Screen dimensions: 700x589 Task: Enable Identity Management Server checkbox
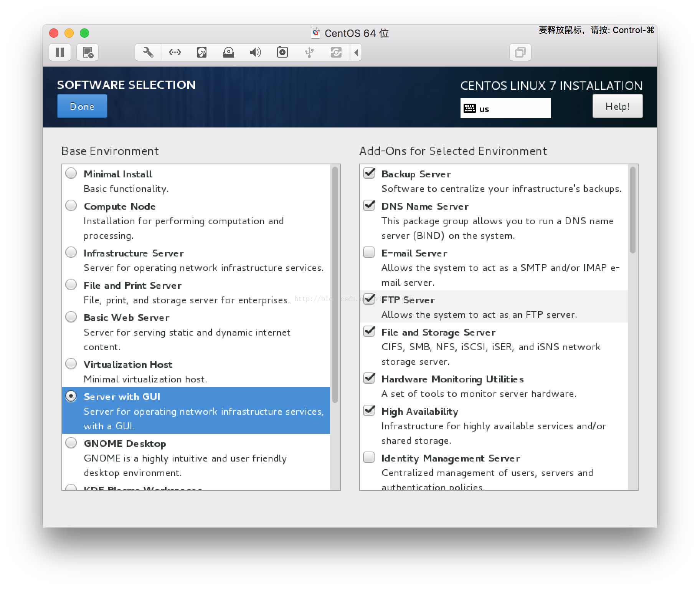(x=369, y=458)
